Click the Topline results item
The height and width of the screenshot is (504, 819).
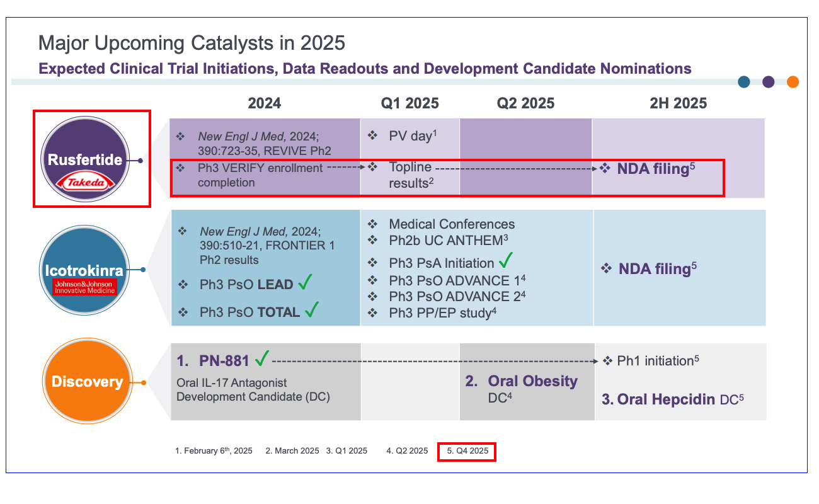(x=411, y=175)
